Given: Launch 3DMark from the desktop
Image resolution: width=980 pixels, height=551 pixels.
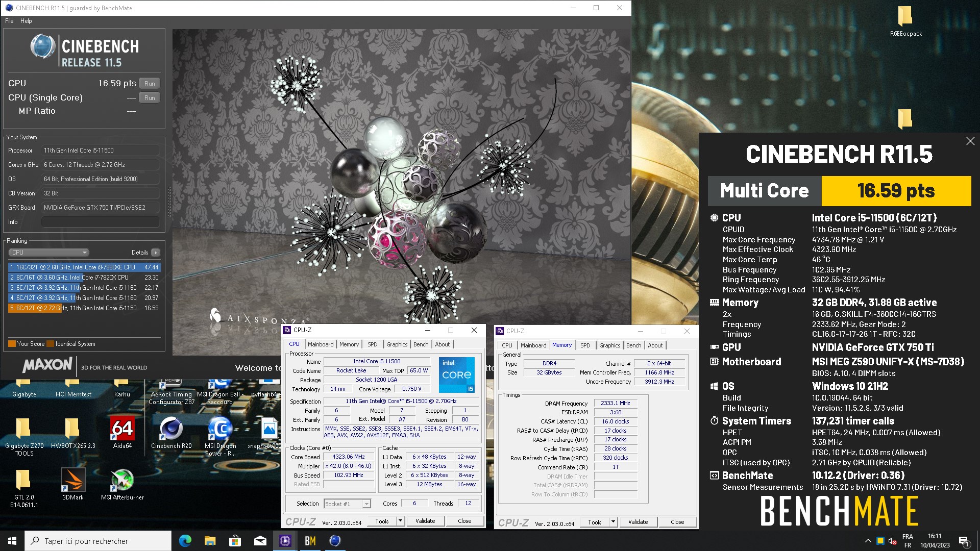Looking at the screenshot, I should pos(73,484).
